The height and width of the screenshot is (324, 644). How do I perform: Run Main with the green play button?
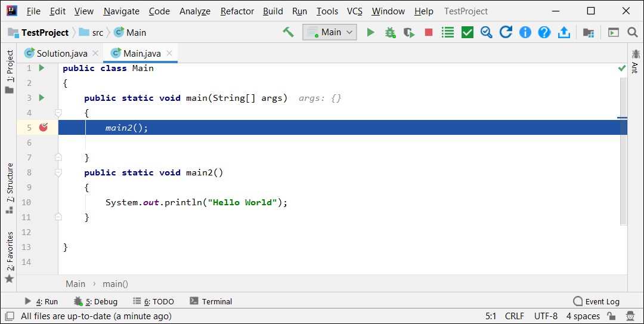370,32
